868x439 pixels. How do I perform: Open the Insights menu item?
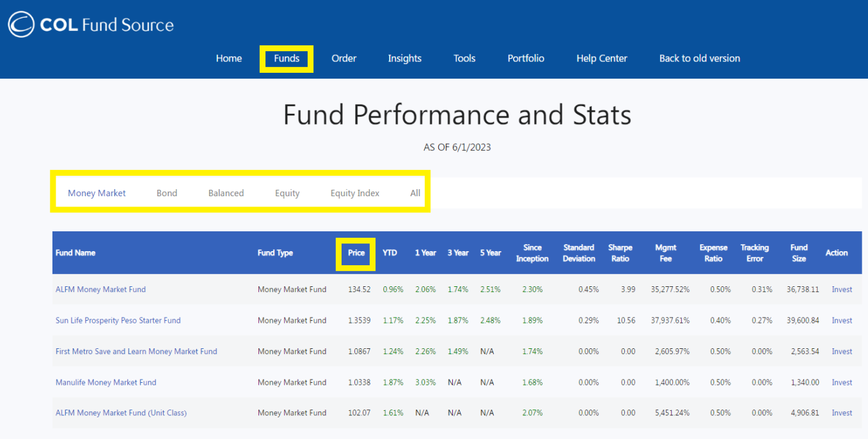405,58
